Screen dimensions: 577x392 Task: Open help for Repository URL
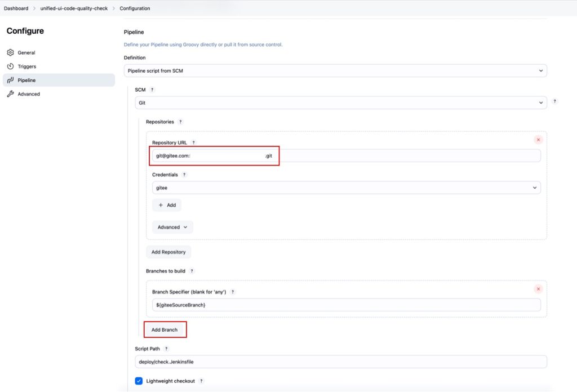tap(193, 143)
